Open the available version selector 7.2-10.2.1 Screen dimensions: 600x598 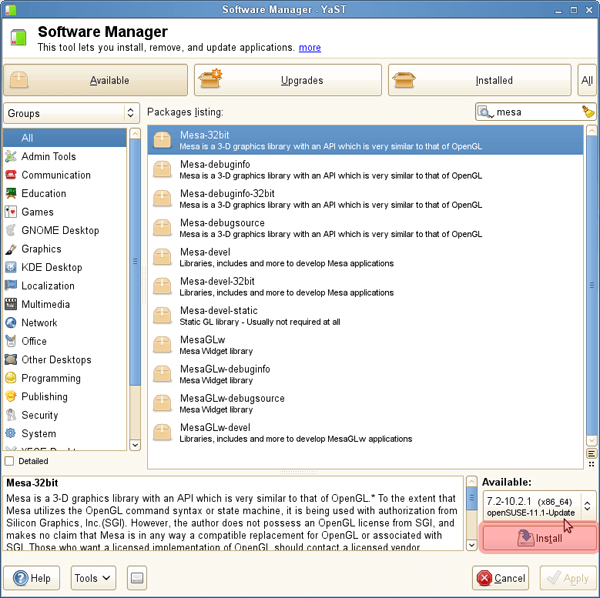539,506
